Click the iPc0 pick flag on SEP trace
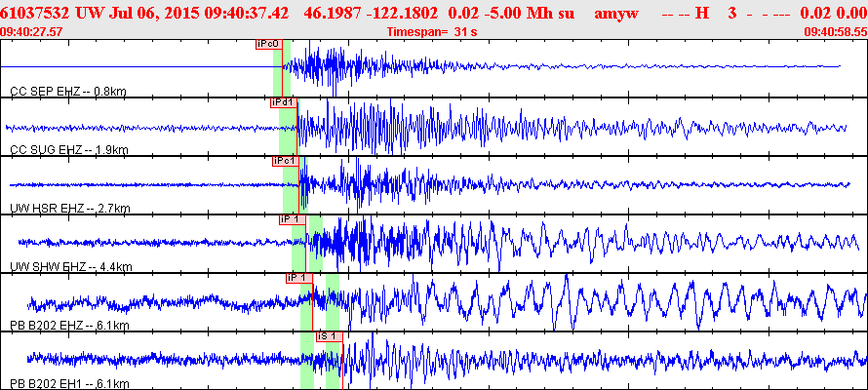 coord(268,44)
